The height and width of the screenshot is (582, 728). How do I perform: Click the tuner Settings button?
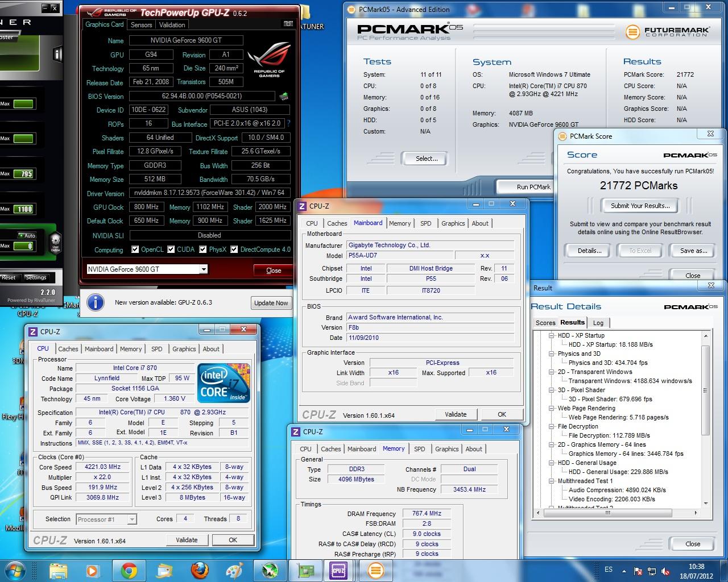[35, 277]
